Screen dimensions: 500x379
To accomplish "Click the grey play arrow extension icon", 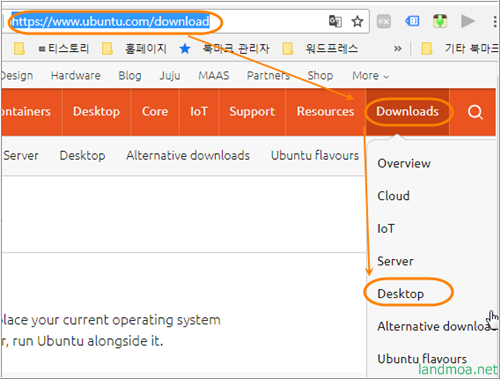I will click(x=468, y=21).
